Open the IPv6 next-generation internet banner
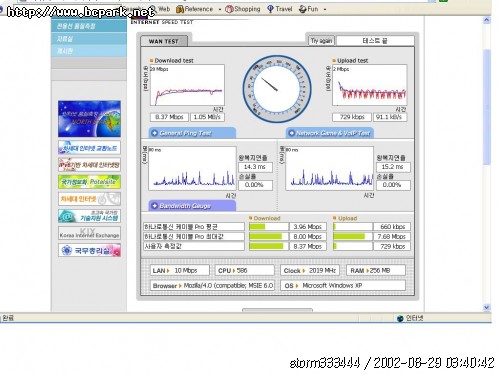Screen dimensions: 500x375 click(x=89, y=165)
